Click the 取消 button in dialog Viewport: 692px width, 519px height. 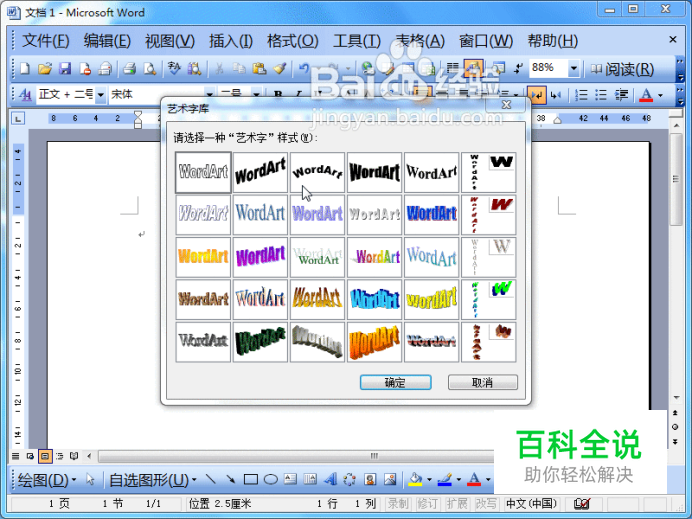click(x=483, y=382)
